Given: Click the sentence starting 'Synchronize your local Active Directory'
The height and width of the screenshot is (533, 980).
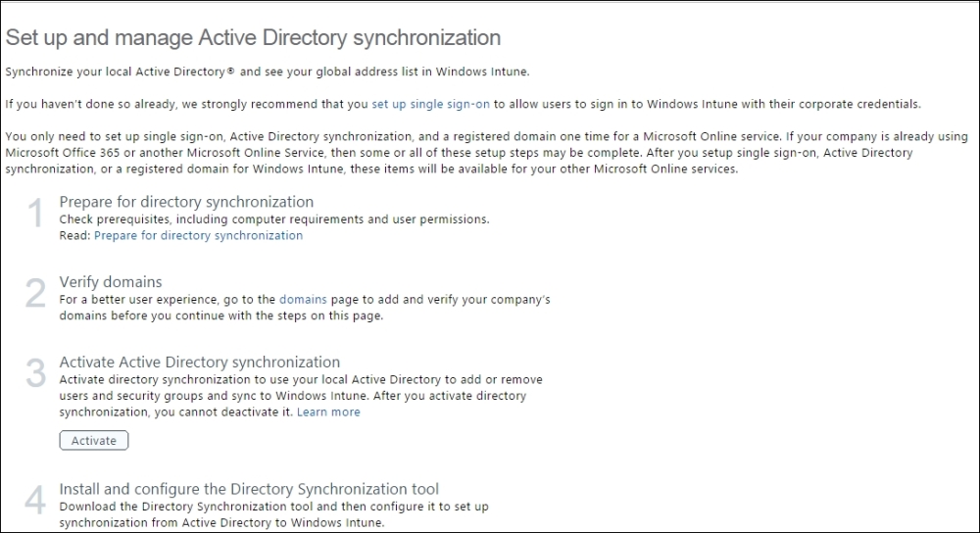Looking at the screenshot, I should (x=268, y=72).
